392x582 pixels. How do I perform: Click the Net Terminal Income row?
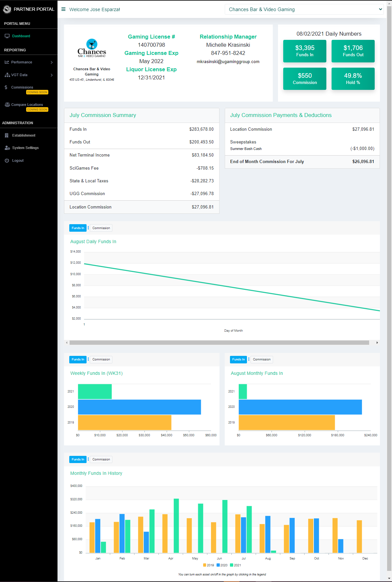point(142,155)
